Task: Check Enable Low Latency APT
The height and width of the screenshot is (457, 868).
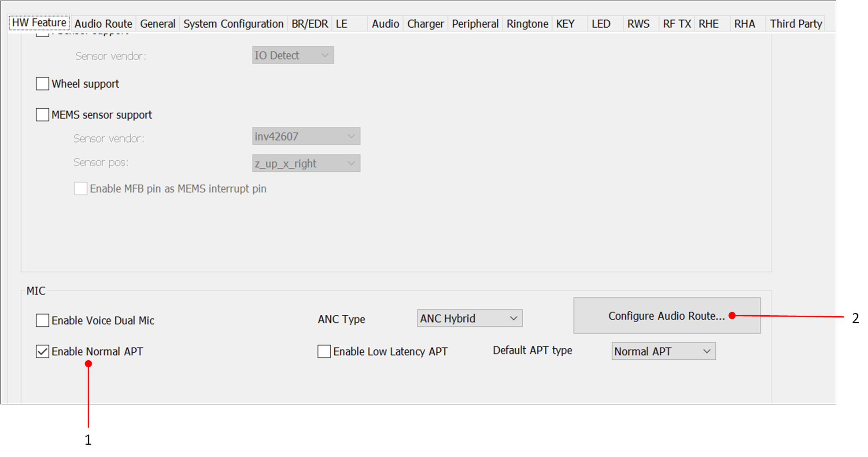Action: (x=324, y=351)
